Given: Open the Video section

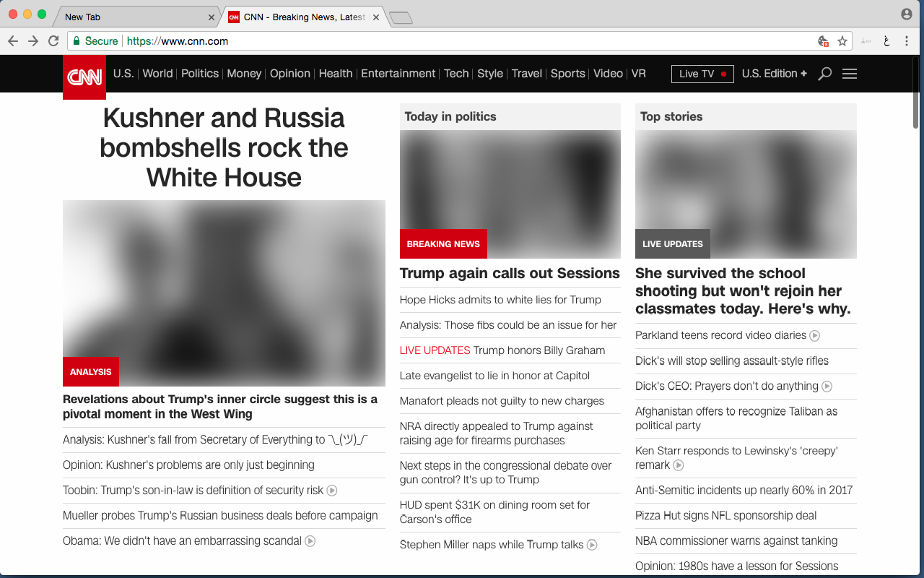Looking at the screenshot, I should pyautogui.click(x=608, y=74).
